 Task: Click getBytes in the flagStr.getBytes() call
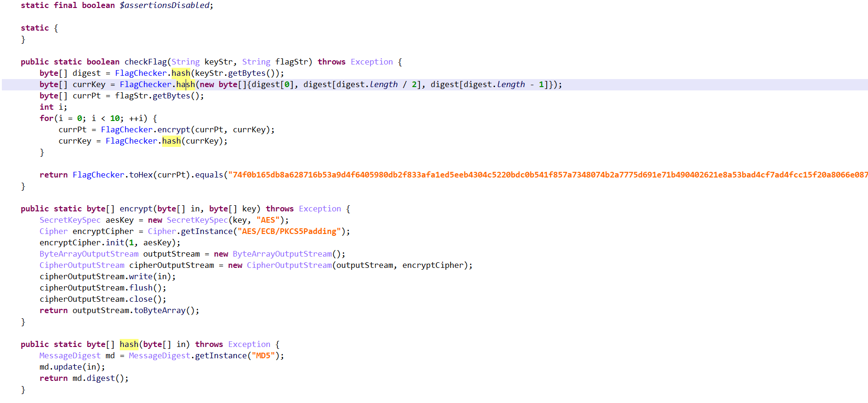pyautogui.click(x=171, y=96)
